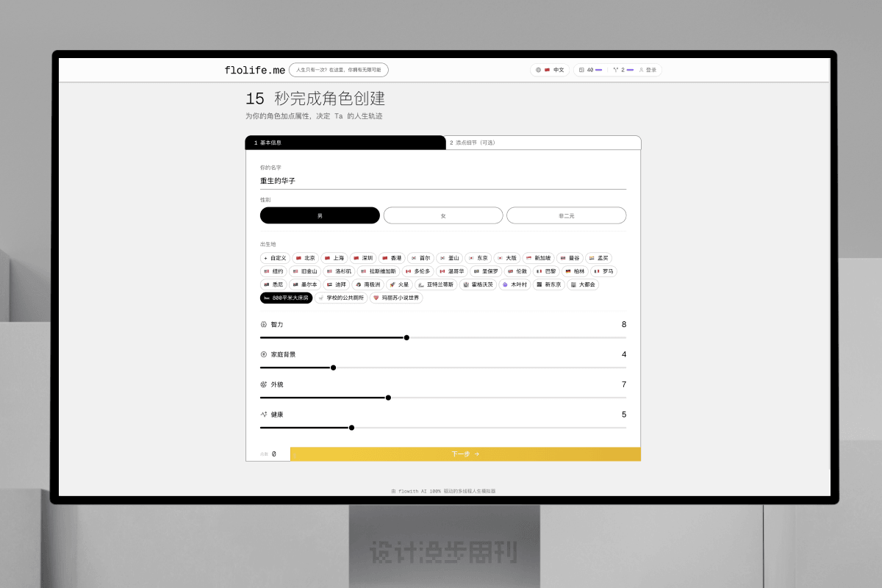Pick 火星 as the birthplace
The image size is (882, 588).
point(399,284)
